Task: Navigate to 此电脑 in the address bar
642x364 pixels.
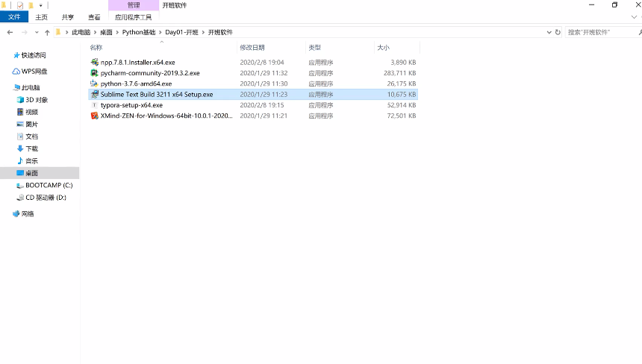Action: [81, 32]
